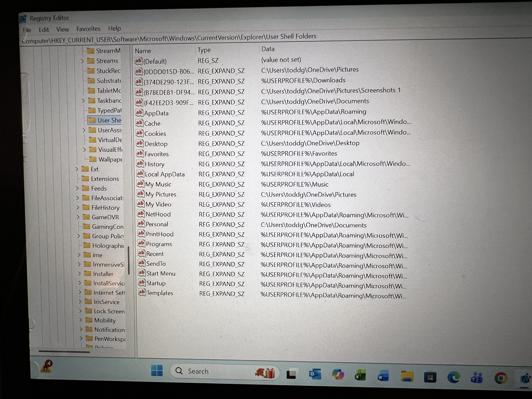Click the Streams folder icon in tree
The width and height of the screenshot is (532, 399).
coord(91,61)
